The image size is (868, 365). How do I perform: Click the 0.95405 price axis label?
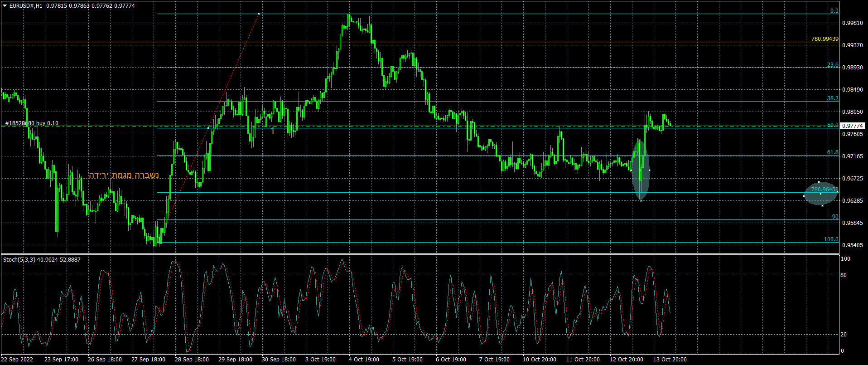click(852, 245)
